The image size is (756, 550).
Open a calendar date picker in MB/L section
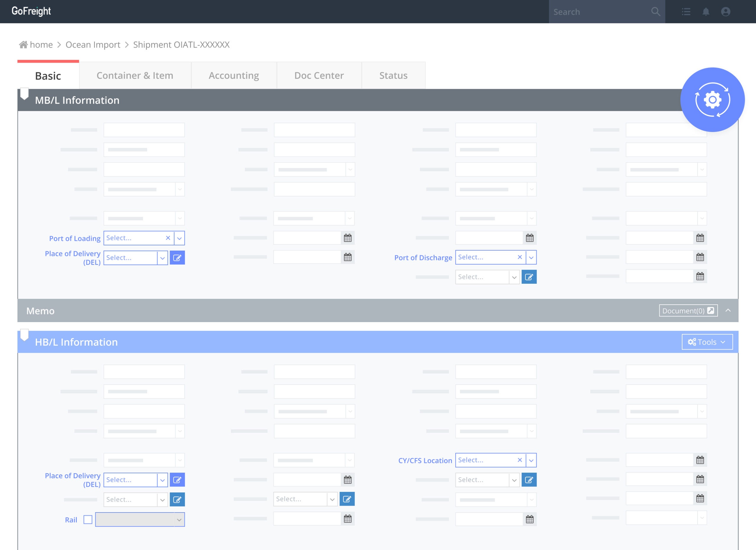click(347, 238)
